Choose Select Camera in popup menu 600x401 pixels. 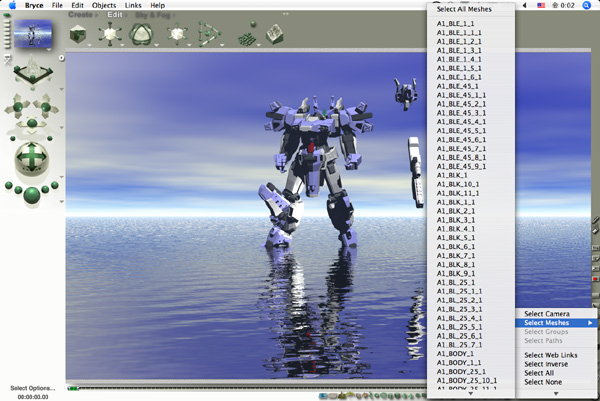[556, 314]
